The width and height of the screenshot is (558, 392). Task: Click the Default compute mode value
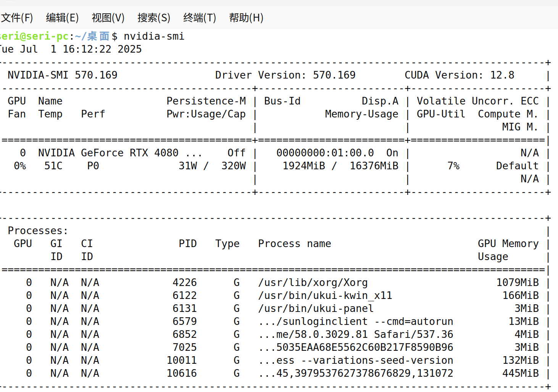click(x=518, y=166)
